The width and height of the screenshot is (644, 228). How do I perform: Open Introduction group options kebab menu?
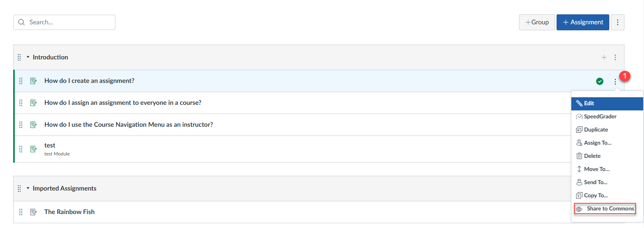(615, 57)
